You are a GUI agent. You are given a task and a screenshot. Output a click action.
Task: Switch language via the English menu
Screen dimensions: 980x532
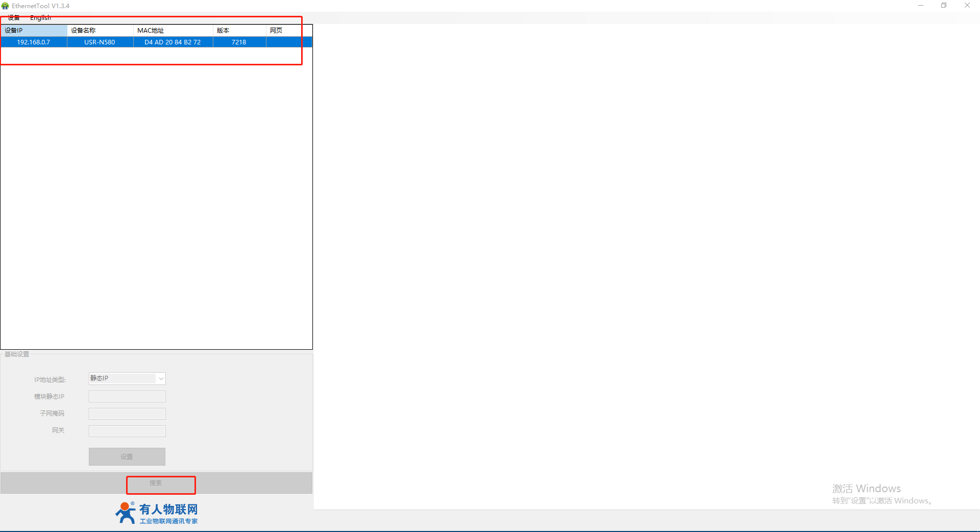40,18
